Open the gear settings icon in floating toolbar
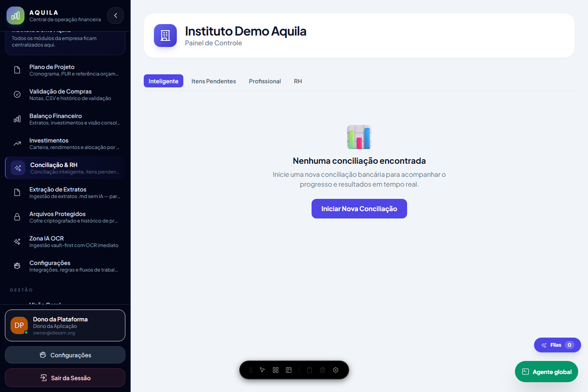 tap(336, 370)
